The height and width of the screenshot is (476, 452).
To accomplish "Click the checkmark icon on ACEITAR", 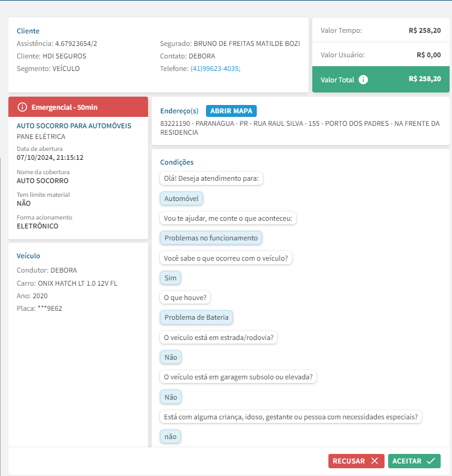I will (x=431, y=461).
